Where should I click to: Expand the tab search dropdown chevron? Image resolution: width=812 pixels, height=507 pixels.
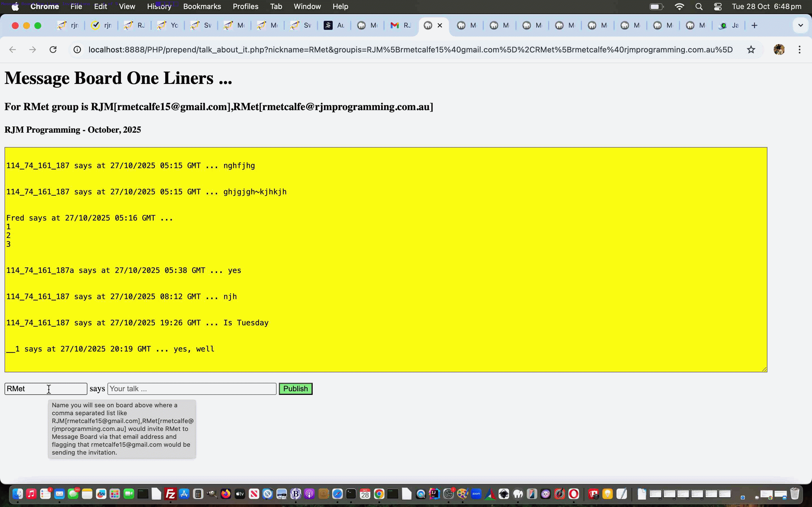pos(801,25)
